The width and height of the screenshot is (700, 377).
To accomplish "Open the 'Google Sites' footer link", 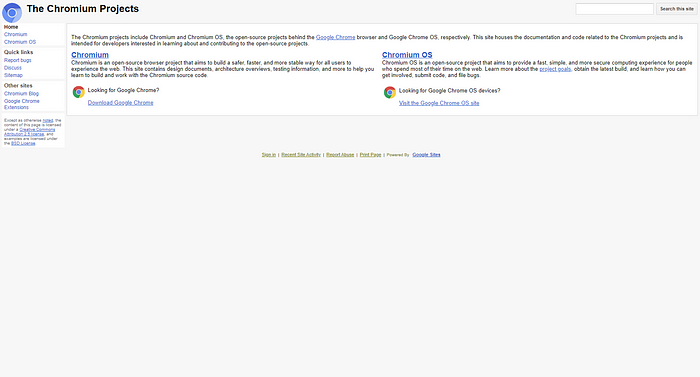I will point(426,155).
